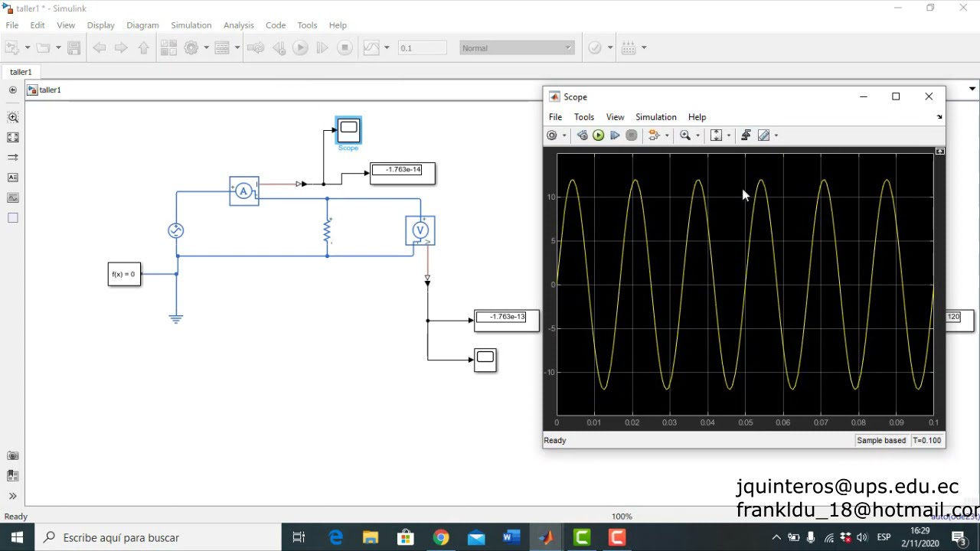Image resolution: width=980 pixels, height=551 pixels.
Task: Open Highlight block dropdown arrow in Scope
Action: [667, 135]
